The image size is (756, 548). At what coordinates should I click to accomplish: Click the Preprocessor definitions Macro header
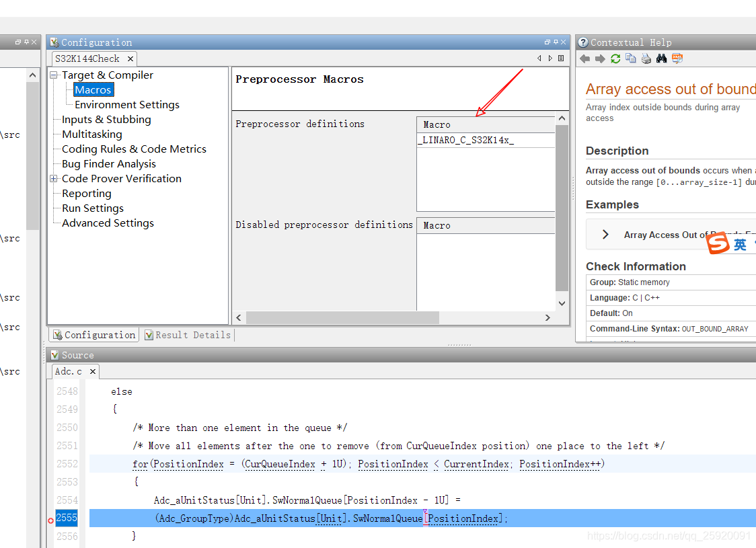point(486,125)
